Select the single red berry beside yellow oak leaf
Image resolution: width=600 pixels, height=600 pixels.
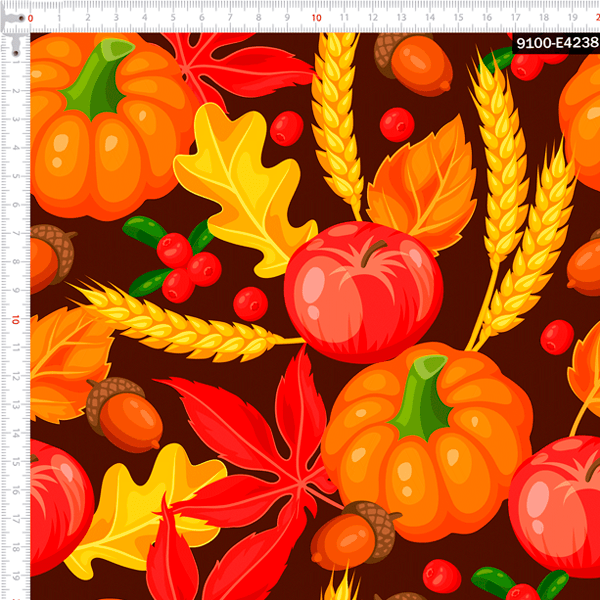tap(287, 128)
